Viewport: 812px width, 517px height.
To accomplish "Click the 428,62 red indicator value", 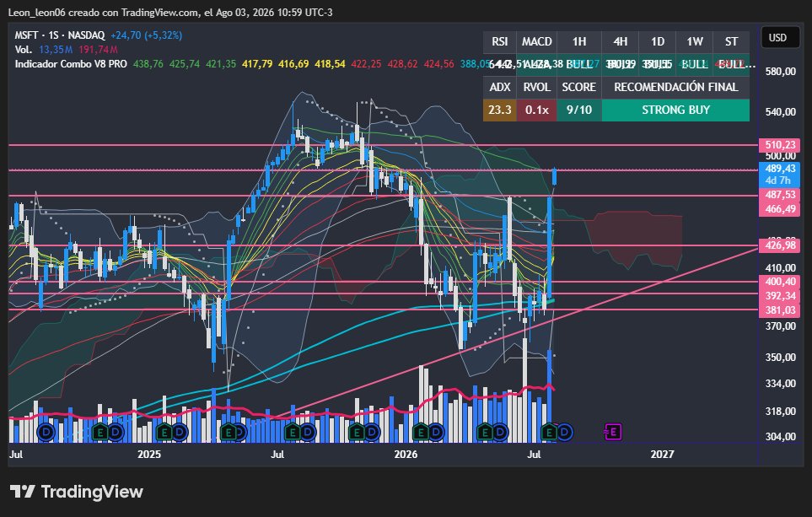I will (x=402, y=64).
